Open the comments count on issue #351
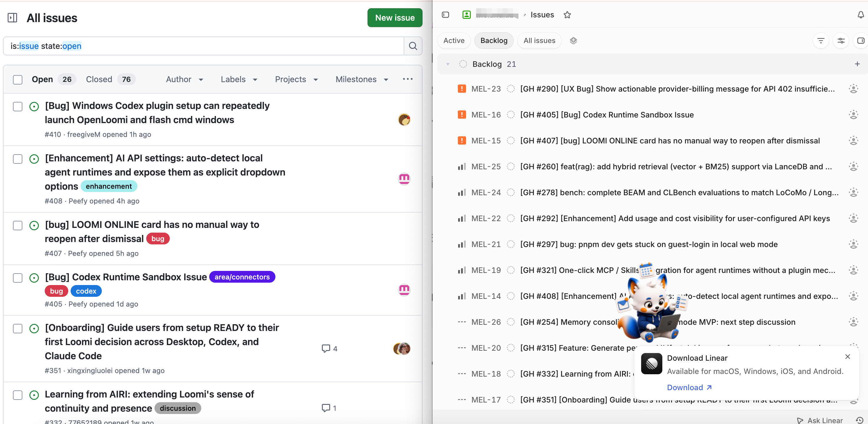Screen dimensions: 868x424 pos(330,348)
